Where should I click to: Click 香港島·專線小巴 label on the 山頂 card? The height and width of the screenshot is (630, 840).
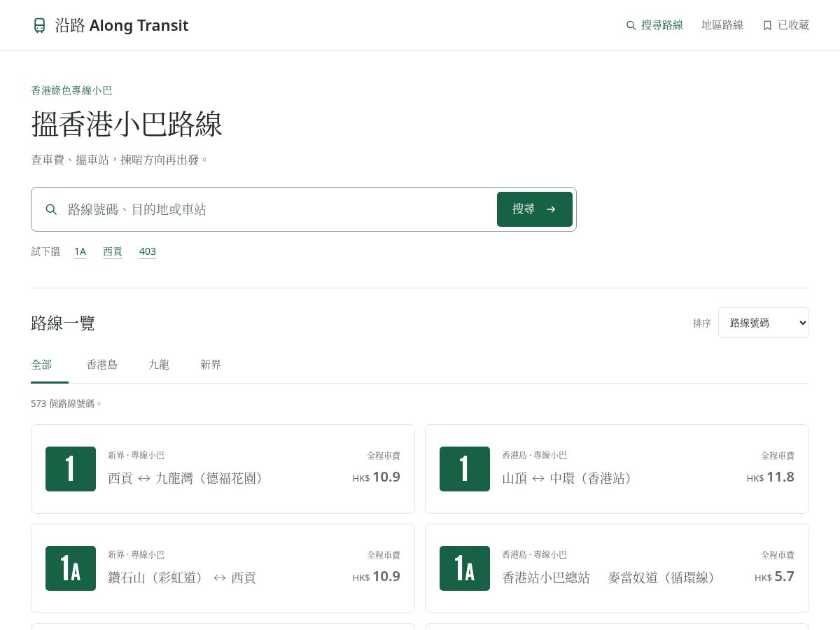click(x=534, y=455)
